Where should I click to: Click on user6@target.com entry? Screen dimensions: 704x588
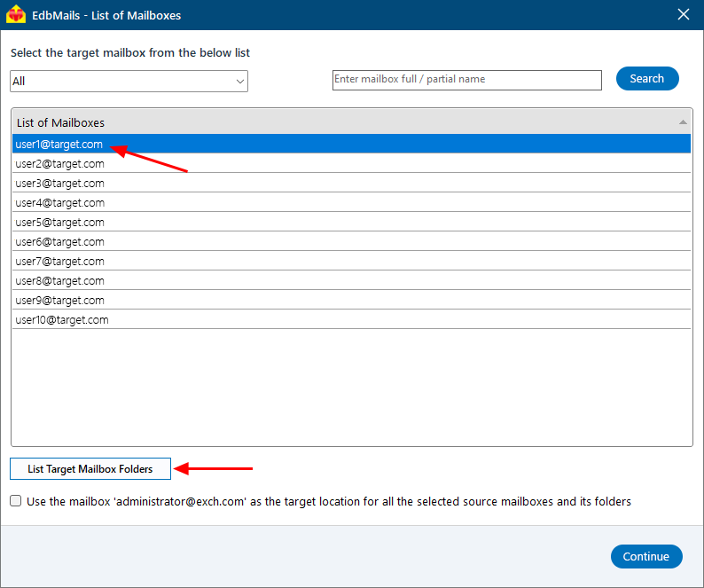click(59, 241)
